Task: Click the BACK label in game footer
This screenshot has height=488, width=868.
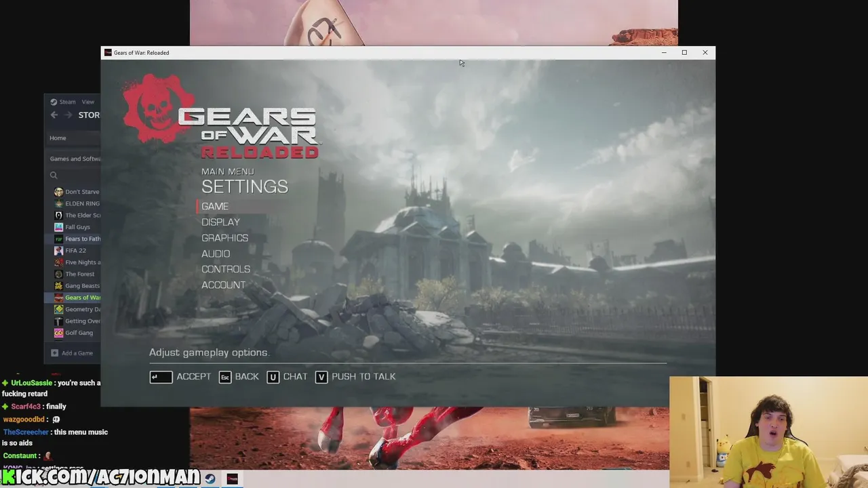Action: pos(247,377)
